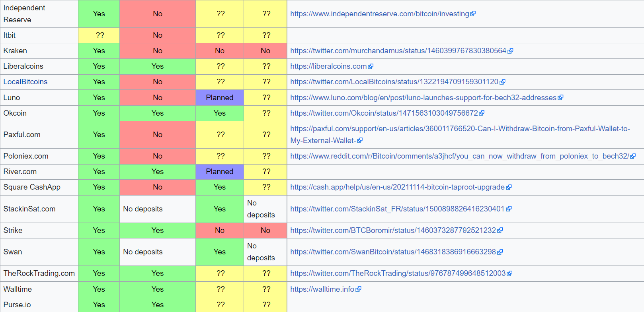Select the 'Purse.io' row name cell
This screenshot has width=644, height=312.
point(39,305)
